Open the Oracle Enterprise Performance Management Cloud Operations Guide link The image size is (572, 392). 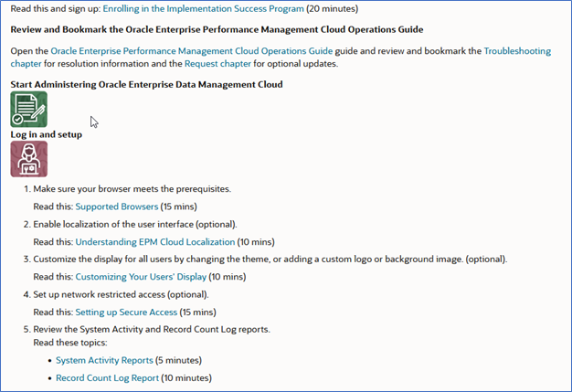click(x=192, y=51)
